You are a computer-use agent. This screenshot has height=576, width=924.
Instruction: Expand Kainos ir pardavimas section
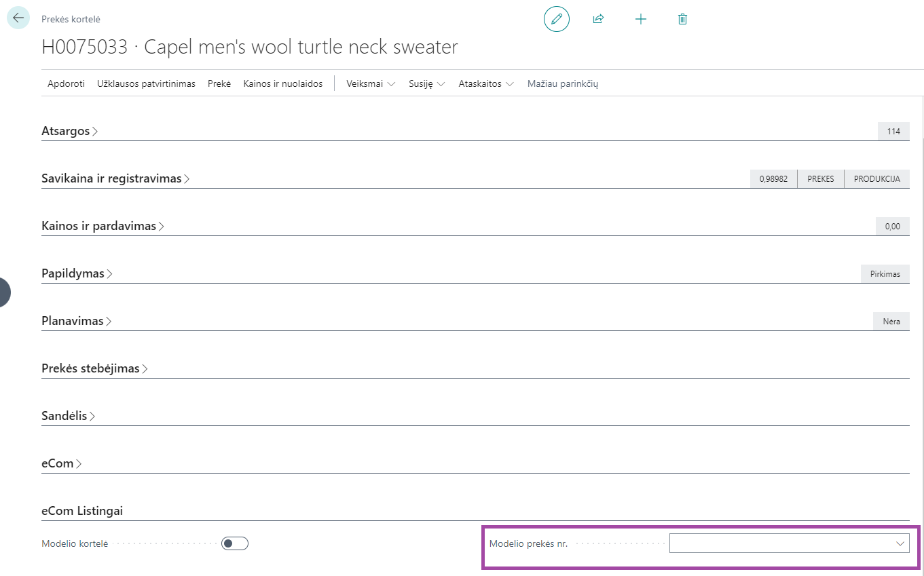point(103,226)
